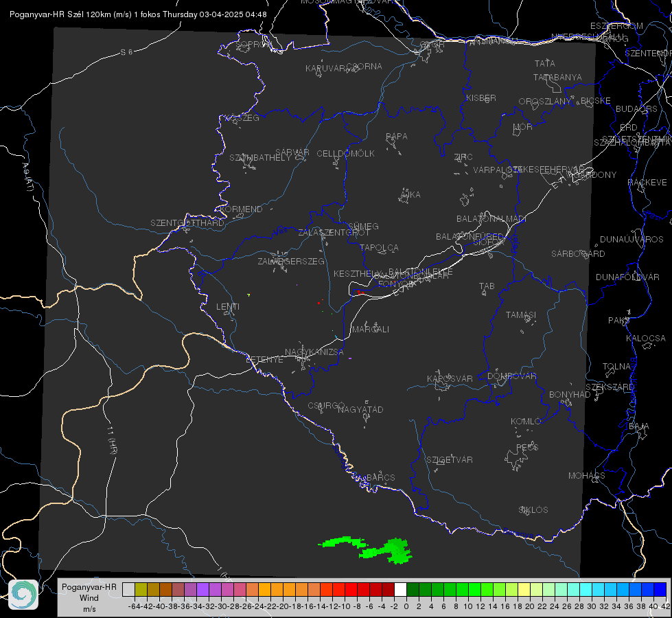Pick the white 0 m/s legend swatch
The height and width of the screenshot is (618, 672).
pyautogui.click(x=400, y=590)
